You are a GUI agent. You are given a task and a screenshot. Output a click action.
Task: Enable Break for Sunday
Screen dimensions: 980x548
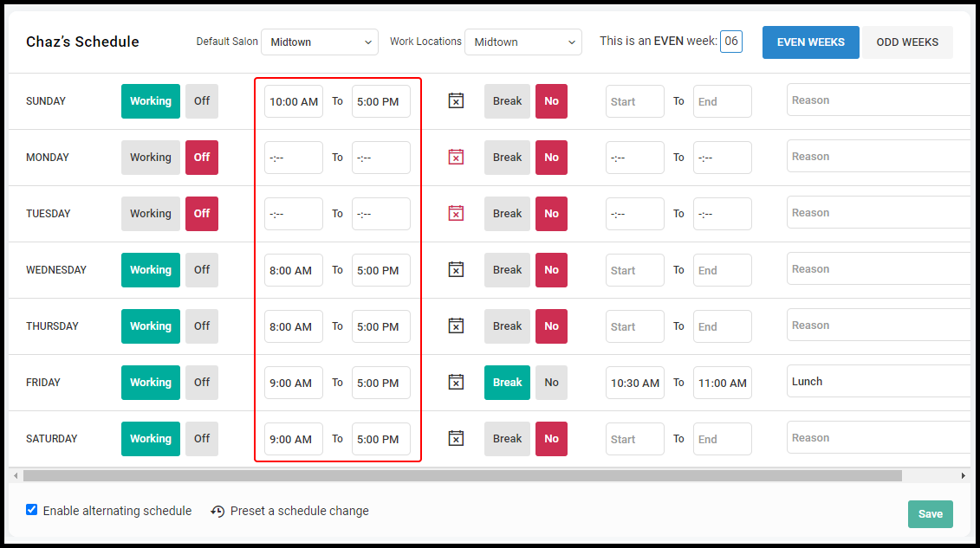(x=507, y=101)
